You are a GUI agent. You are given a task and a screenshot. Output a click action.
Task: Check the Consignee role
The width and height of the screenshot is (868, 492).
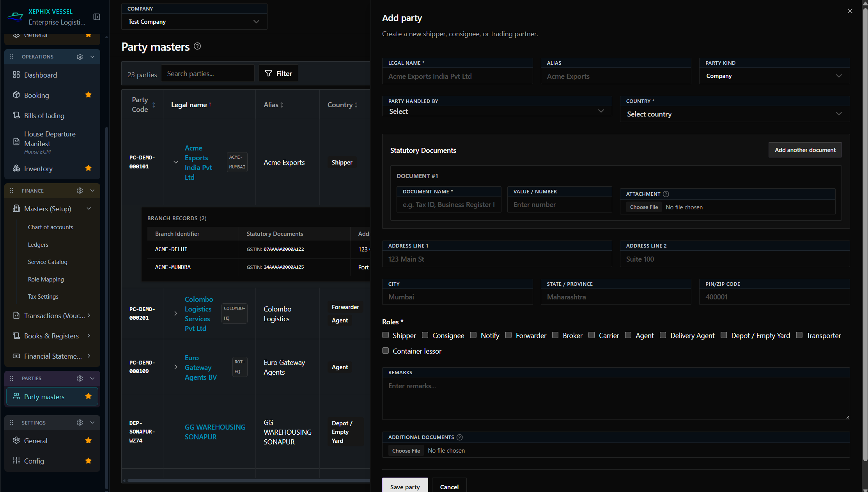(x=425, y=335)
